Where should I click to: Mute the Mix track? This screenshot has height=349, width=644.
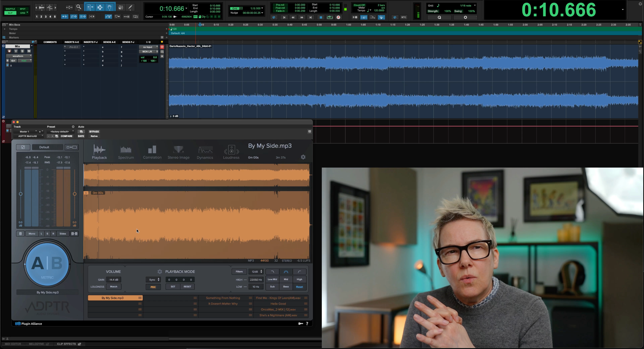[x=29, y=51]
